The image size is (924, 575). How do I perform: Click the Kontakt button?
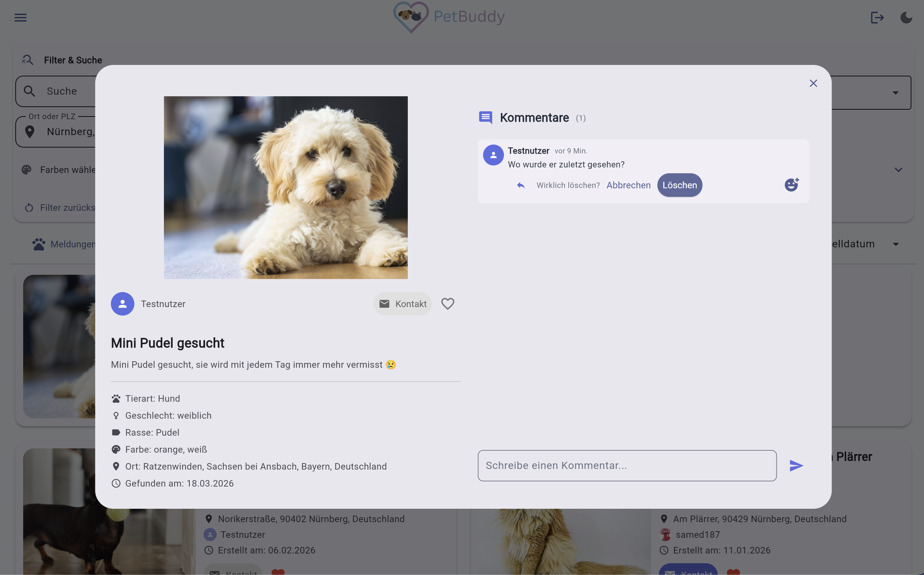click(403, 304)
